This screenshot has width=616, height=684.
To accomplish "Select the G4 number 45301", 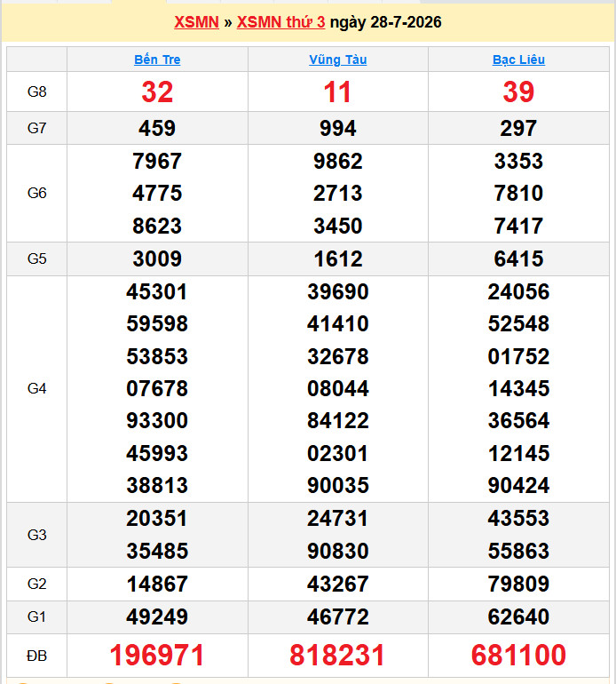I will [157, 291].
